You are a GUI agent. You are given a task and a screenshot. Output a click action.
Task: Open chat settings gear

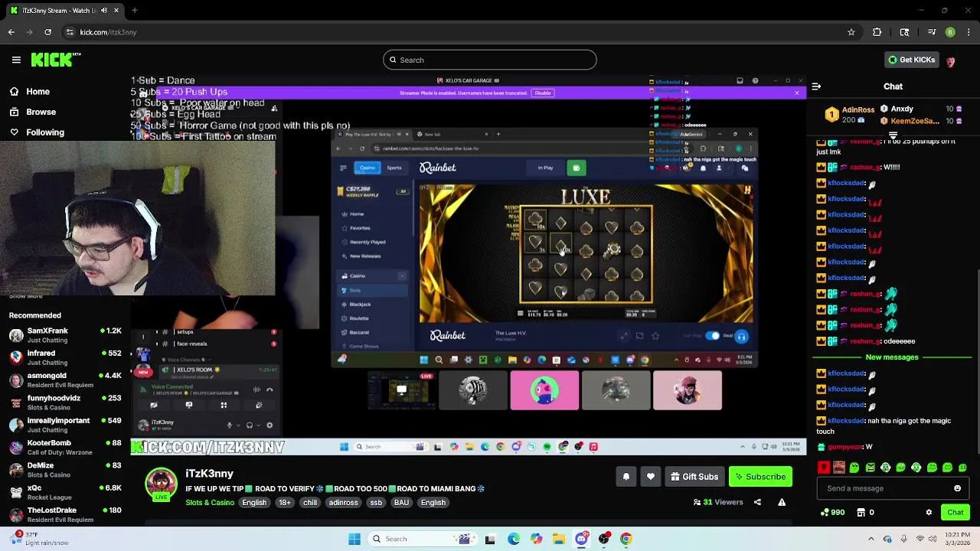[x=929, y=512]
